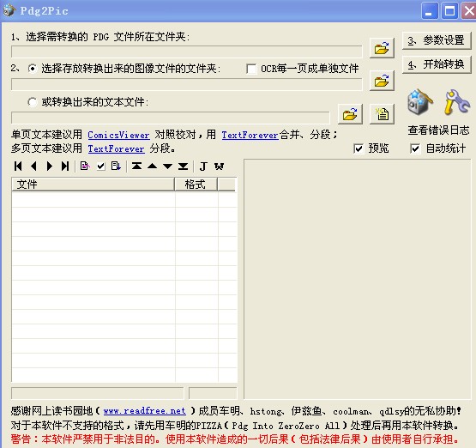The height and width of the screenshot is (448, 476).
Task: Open www.readfree.net link
Action: 144,411
